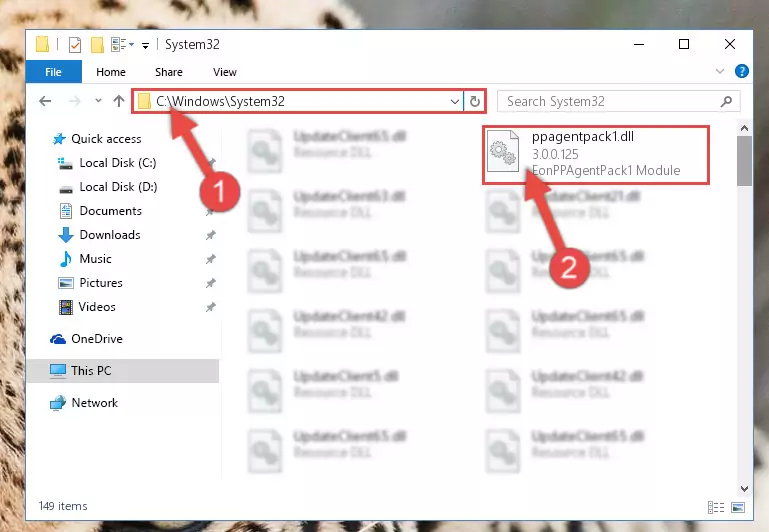This screenshot has width=769, height=532.
Task: Open Help with the question mark icon
Action: click(x=742, y=72)
